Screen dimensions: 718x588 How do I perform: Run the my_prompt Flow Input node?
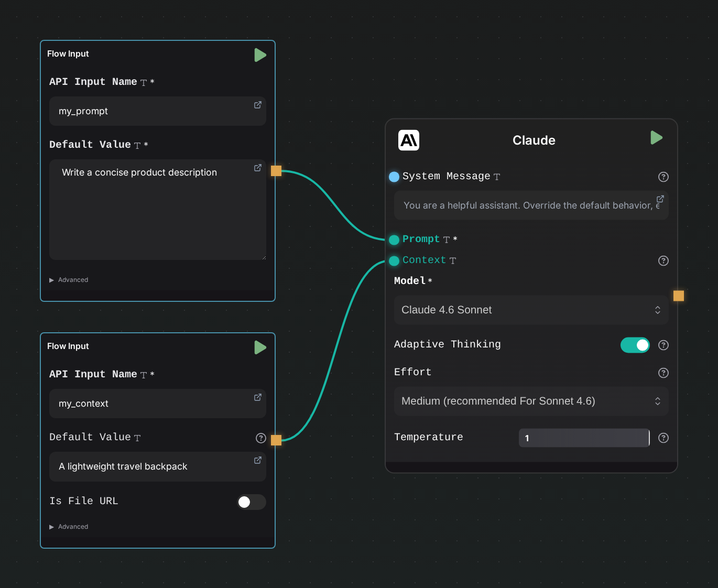[x=260, y=55]
